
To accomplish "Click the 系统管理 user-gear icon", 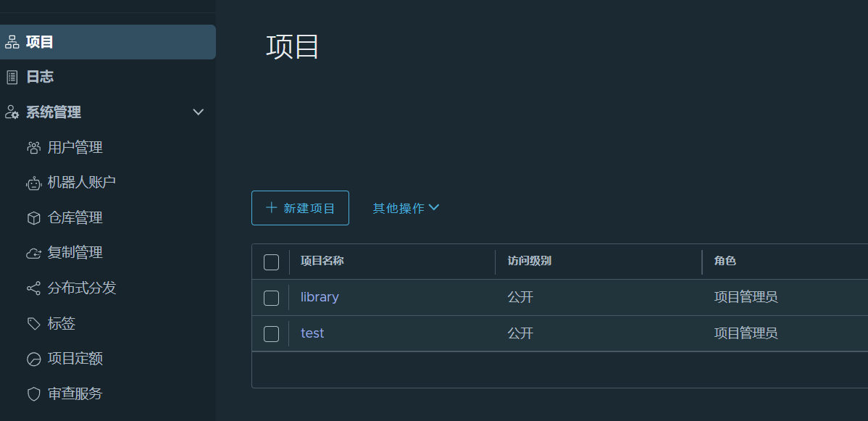I will [x=12, y=112].
